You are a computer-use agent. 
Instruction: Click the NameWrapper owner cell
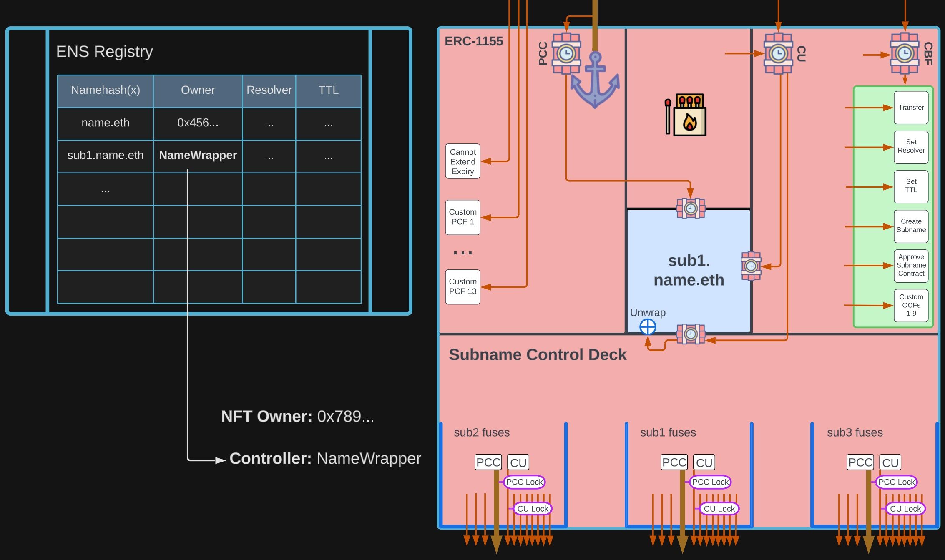coord(198,156)
